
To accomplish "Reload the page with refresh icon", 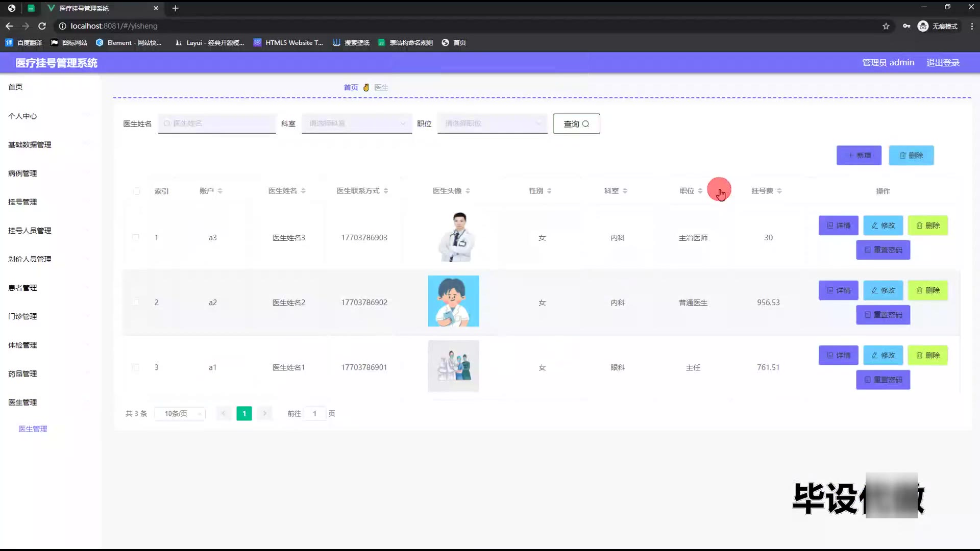I will pos(42,26).
